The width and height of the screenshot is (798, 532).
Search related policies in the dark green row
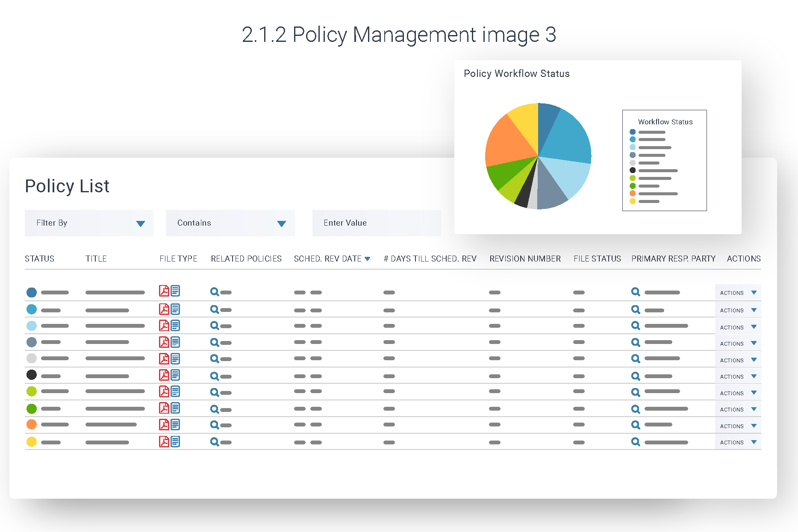215,409
